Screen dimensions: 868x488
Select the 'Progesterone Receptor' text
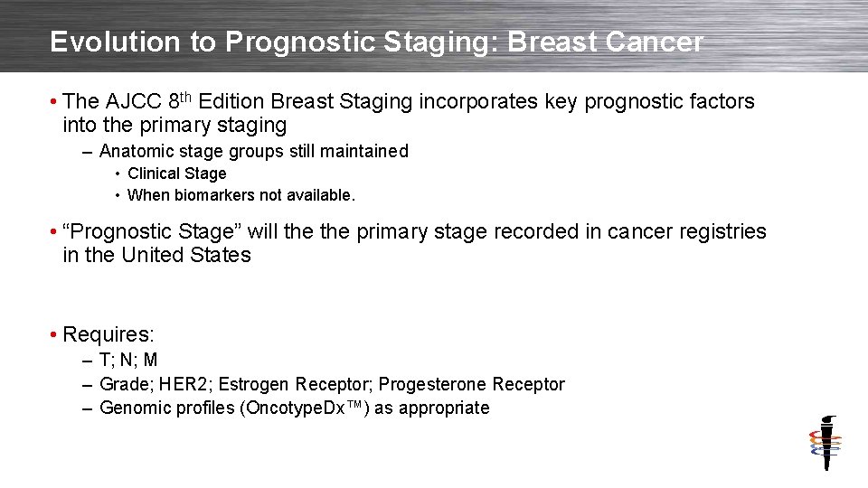[471, 384]
